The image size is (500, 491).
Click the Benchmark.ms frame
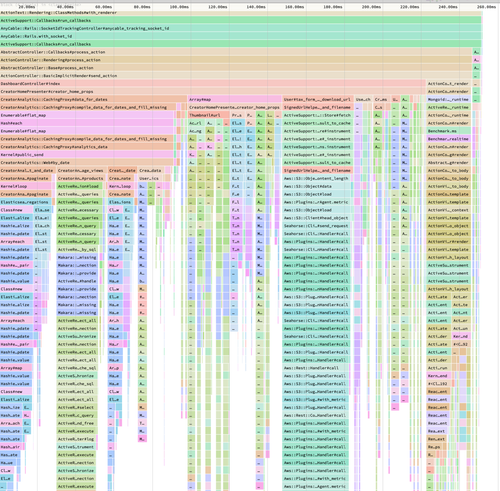449,131
